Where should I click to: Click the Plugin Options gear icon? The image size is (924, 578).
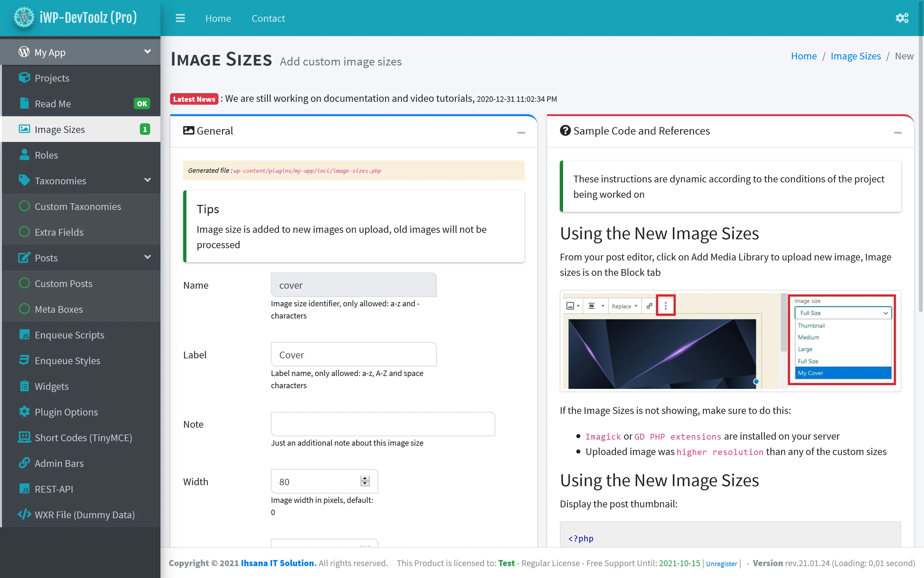pyautogui.click(x=24, y=412)
